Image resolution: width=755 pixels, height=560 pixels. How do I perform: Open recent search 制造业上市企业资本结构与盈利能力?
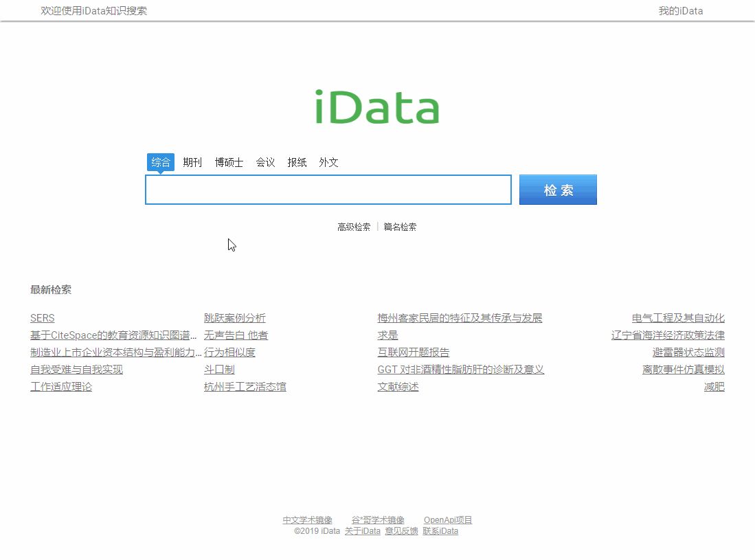pos(116,352)
